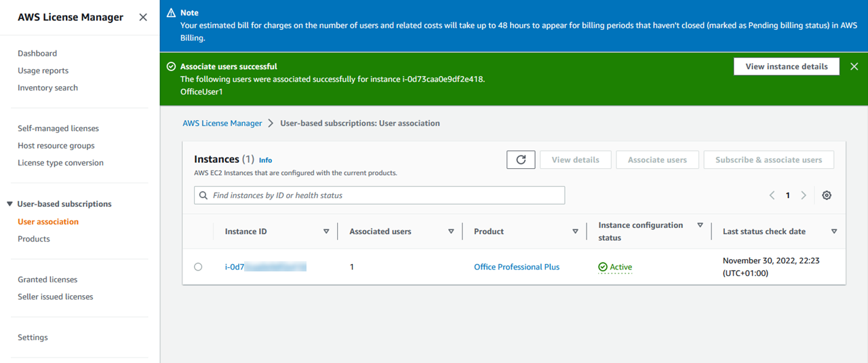Sort by Associated users column arrow
Image resolution: width=868 pixels, height=363 pixels.
point(451,231)
